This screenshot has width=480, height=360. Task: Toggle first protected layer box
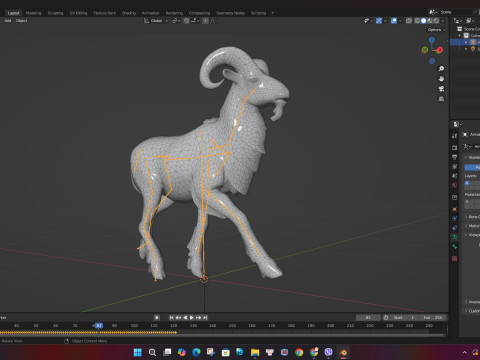pyautogui.click(x=467, y=202)
